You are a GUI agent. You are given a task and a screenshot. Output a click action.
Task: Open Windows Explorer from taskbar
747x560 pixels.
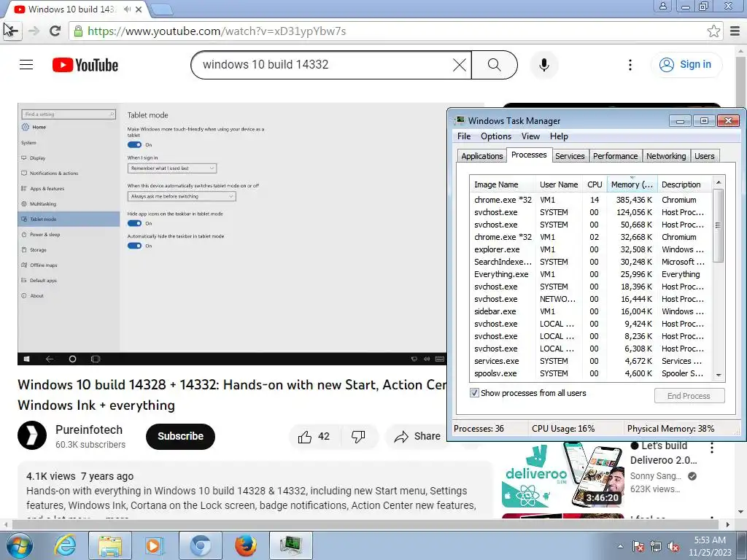pos(109,545)
